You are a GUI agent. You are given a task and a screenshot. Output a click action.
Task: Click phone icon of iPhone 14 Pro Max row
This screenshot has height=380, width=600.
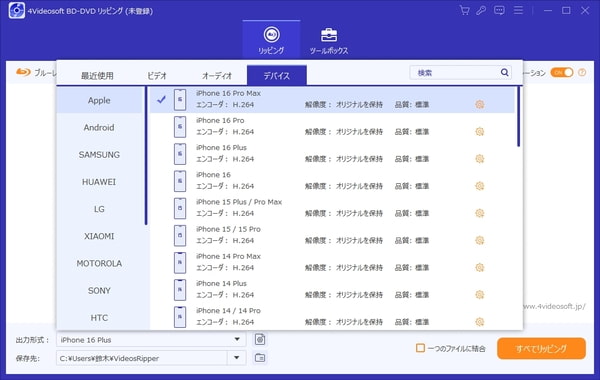(x=180, y=263)
